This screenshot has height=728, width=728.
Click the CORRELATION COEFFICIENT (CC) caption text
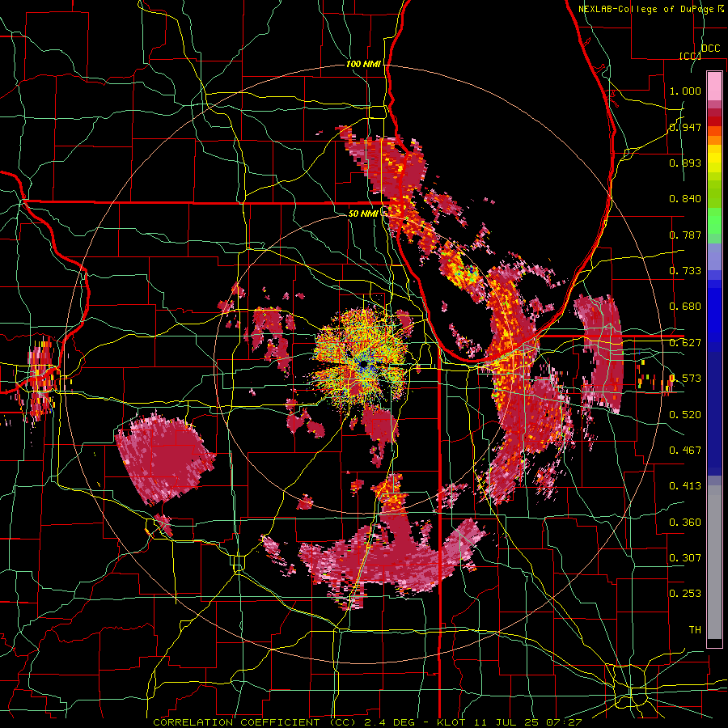[255, 722]
